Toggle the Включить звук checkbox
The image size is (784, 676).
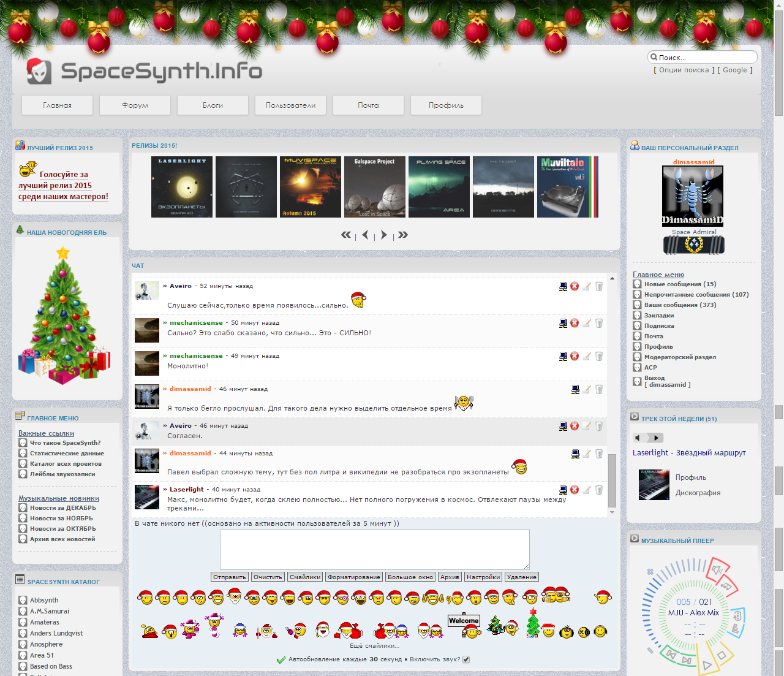(466, 659)
